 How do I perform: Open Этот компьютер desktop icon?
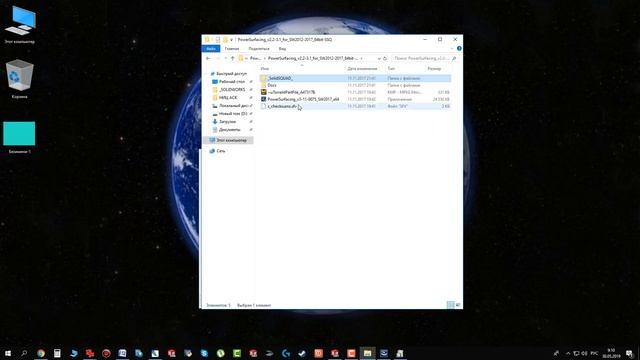point(20,25)
